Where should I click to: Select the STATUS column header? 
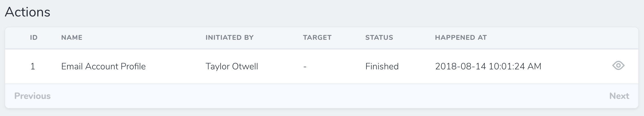(379, 38)
